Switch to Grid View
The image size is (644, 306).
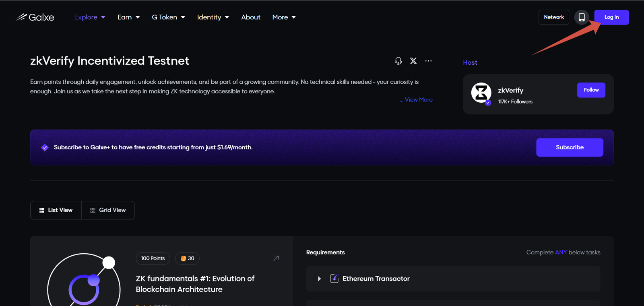pos(108,210)
